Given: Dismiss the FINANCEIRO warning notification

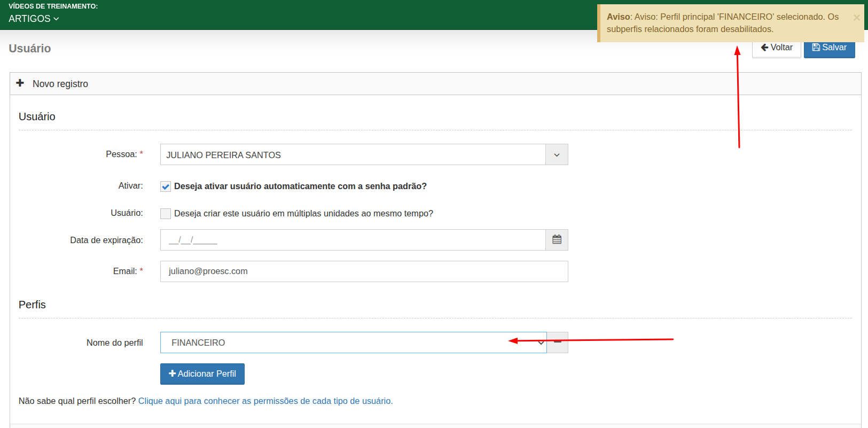Looking at the screenshot, I should point(856,18).
